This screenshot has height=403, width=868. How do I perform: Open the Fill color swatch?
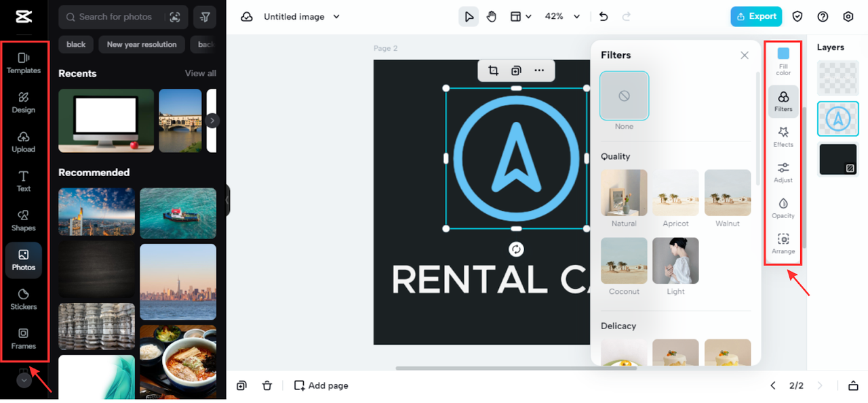783,54
